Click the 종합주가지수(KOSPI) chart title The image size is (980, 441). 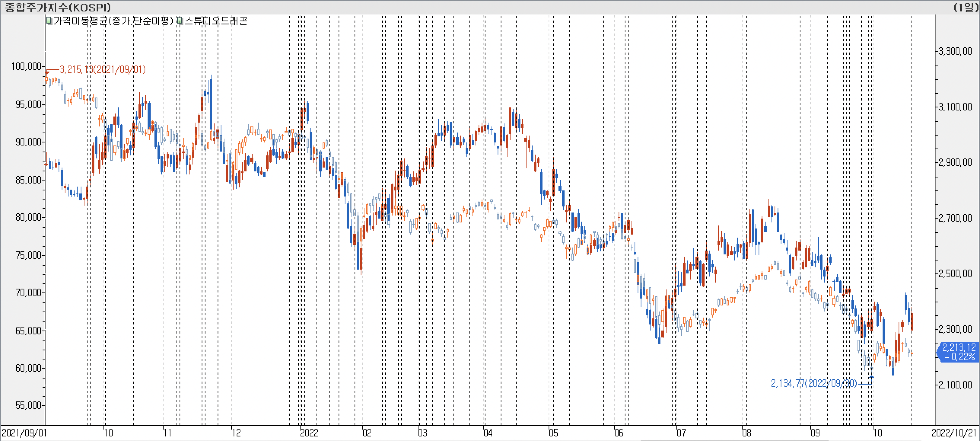[58, 7]
